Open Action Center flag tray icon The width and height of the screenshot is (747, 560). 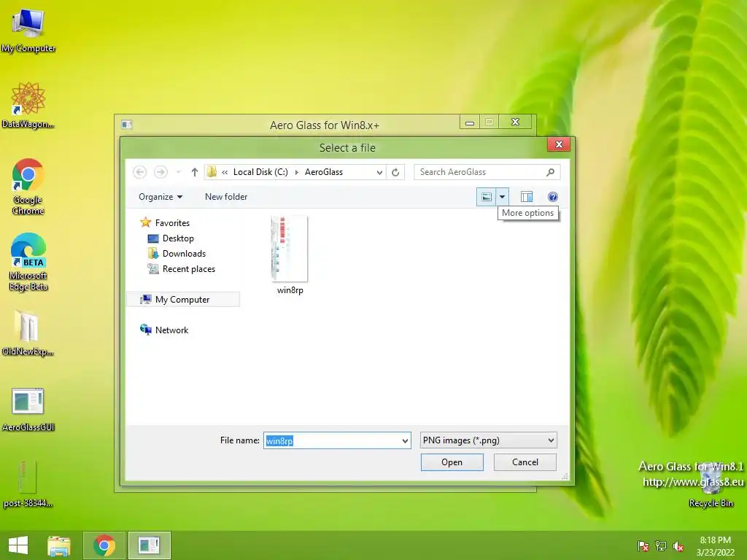point(643,546)
